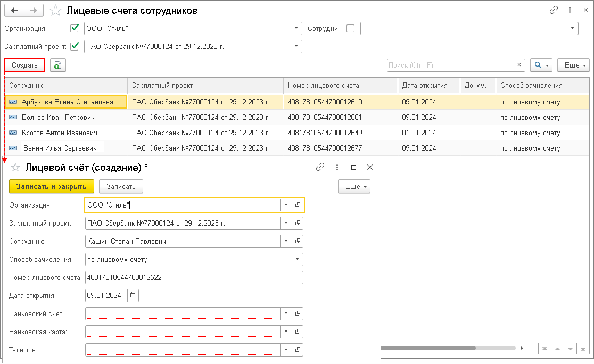Click the Создать button
Viewport: 594px width, 364px height.
(x=24, y=65)
